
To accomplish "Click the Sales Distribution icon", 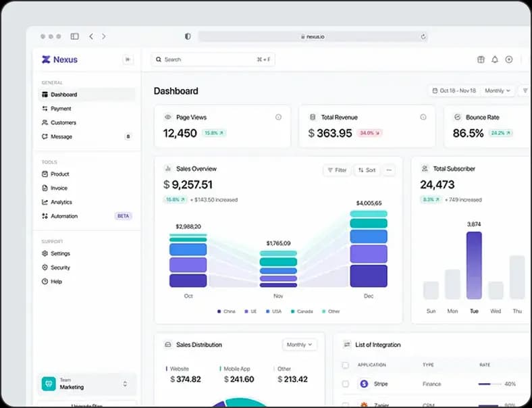I will pyautogui.click(x=167, y=345).
